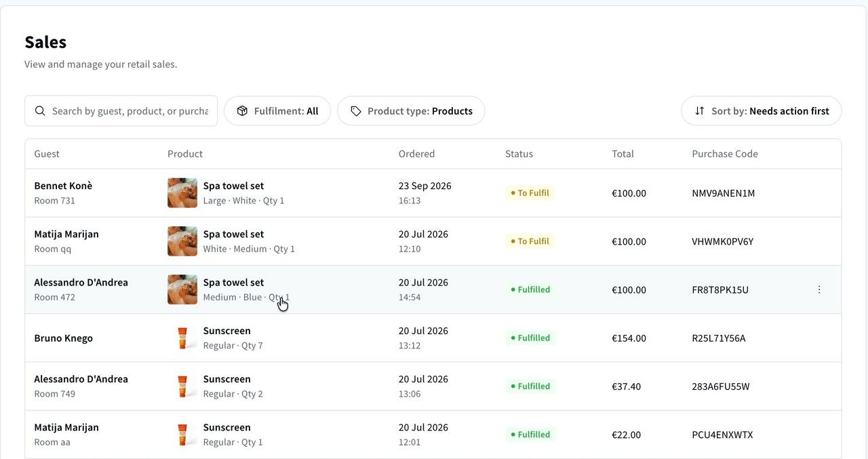Click the €22.00 total
Viewport: 868px width, 459px height.
pos(626,435)
